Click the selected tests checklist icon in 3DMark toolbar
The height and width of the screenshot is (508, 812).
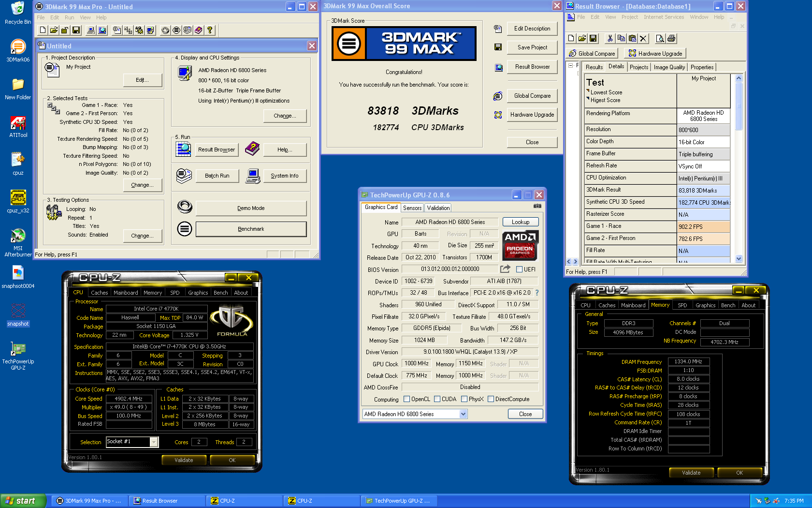pos(128,30)
